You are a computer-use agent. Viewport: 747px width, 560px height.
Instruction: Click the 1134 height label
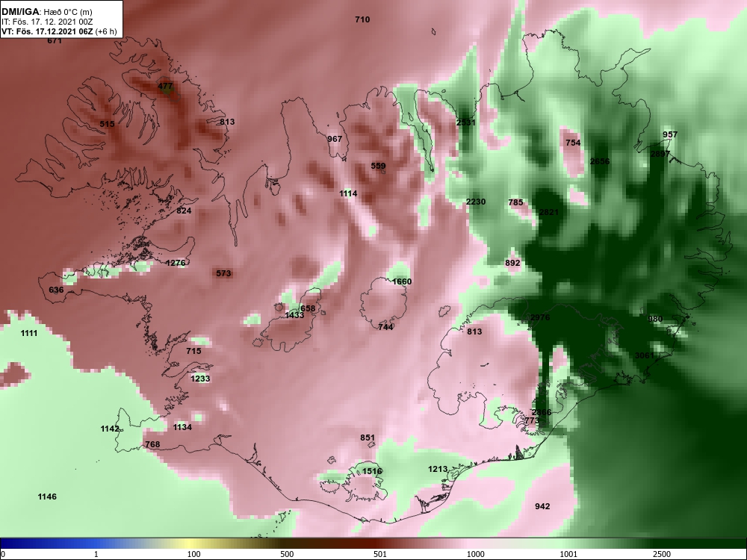tap(182, 427)
